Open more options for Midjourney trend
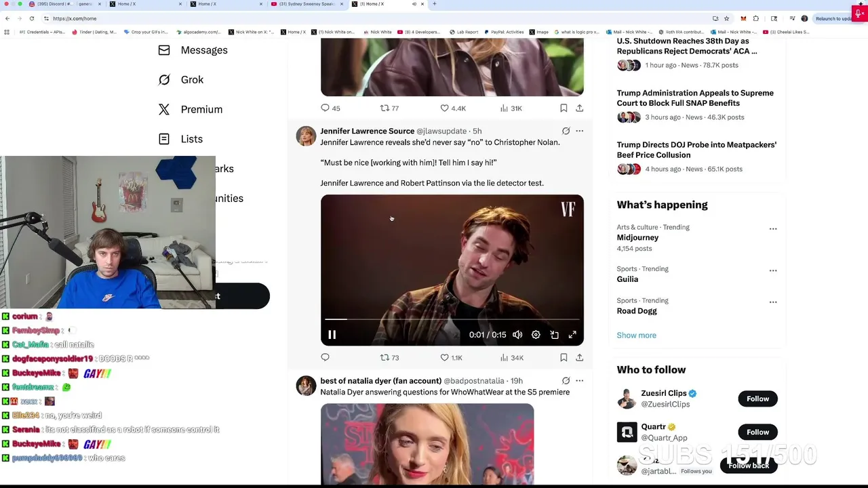This screenshot has height=488, width=868. coord(773,229)
